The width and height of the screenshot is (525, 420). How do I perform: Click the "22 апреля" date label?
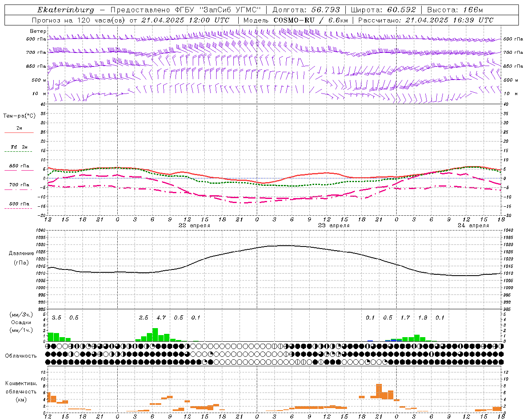(x=194, y=226)
